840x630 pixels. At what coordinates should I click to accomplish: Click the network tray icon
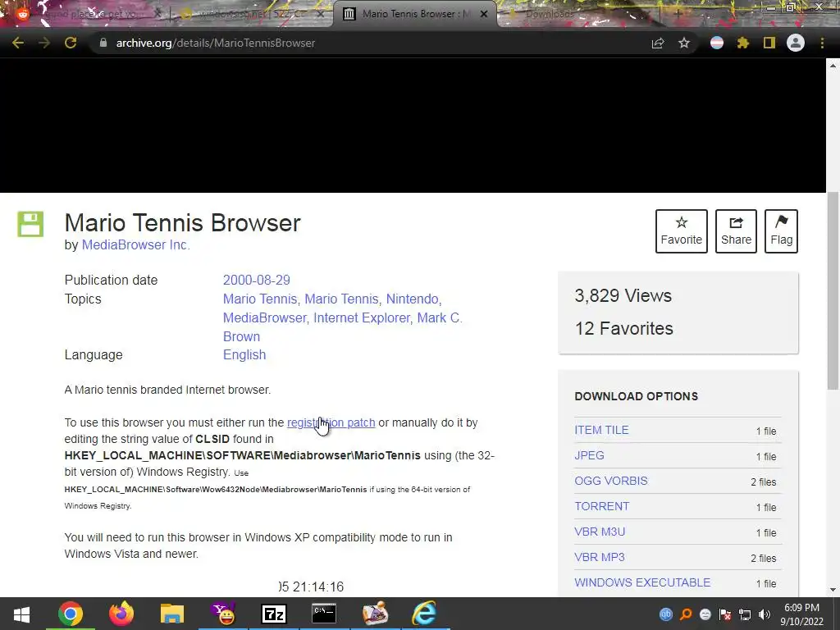[745, 614]
